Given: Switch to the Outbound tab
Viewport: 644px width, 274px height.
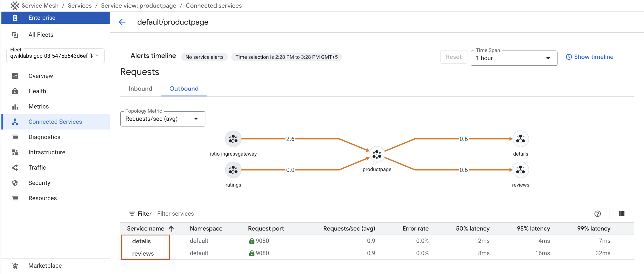Looking at the screenshot, I should [x=184, y=89].
